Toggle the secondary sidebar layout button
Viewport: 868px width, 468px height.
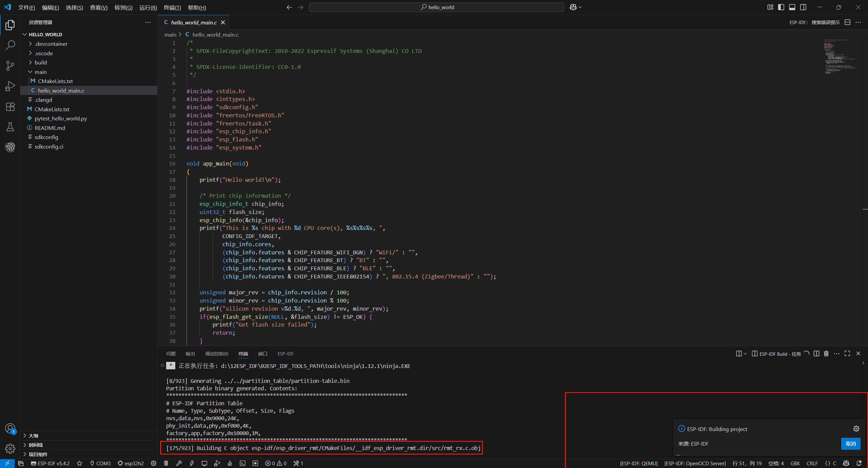click(803, 7)
